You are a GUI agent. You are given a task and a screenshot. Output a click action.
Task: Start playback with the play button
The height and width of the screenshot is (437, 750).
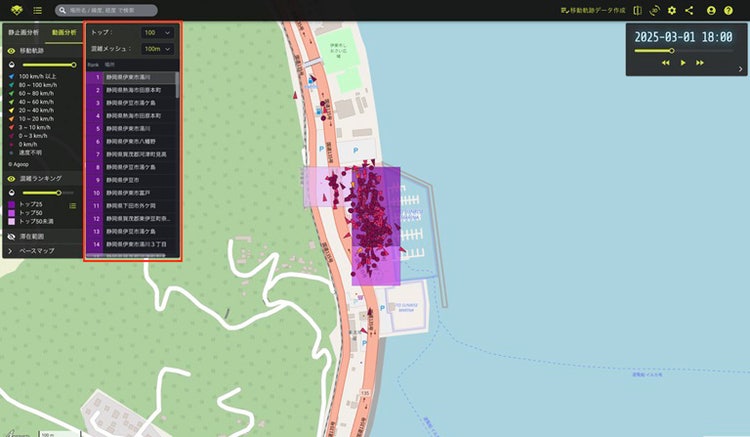tap(683, 63)
